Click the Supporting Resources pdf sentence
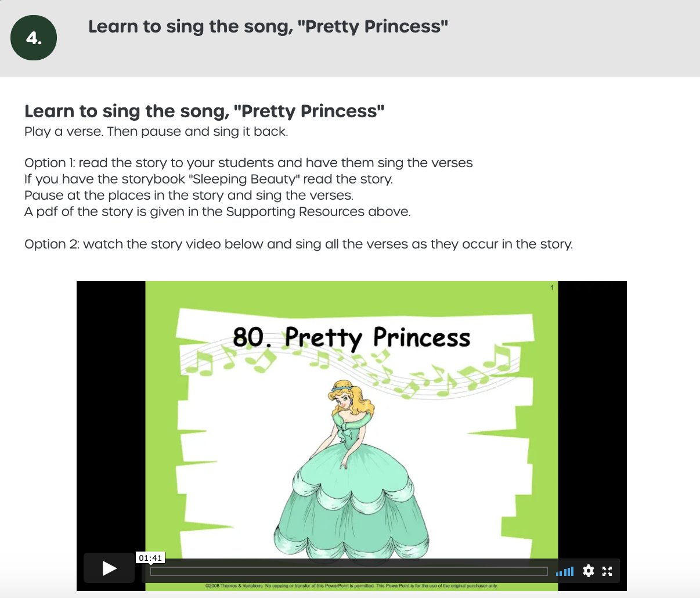The height and width of the screenshot is (598, 700). pos(217,212)
